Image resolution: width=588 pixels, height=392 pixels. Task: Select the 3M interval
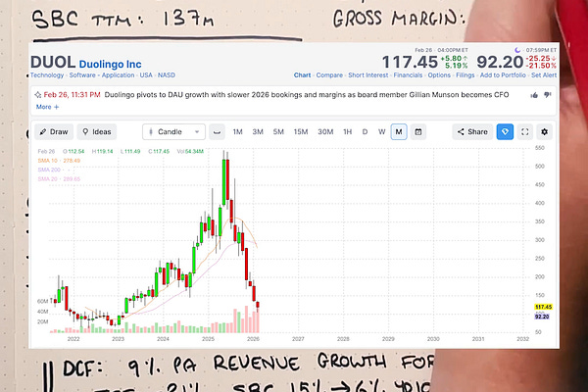258,132
